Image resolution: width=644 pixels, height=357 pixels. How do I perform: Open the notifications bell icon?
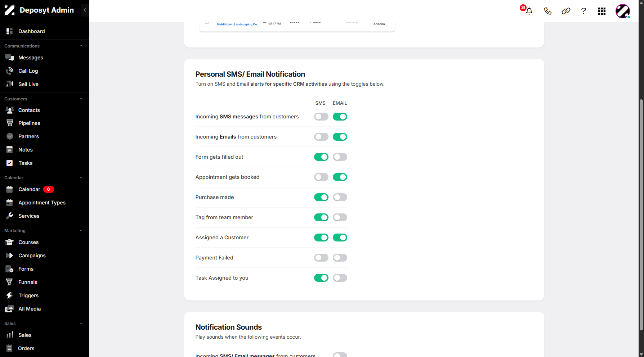point(529,11)
